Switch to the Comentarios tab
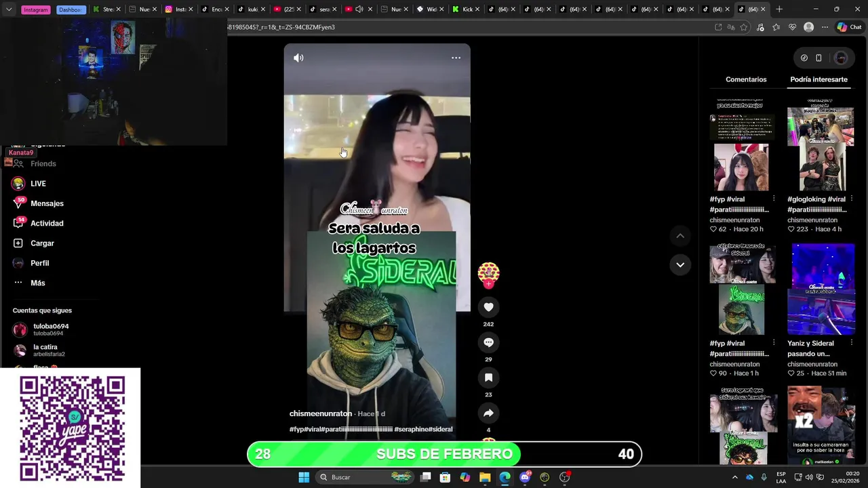This screenshot has height=488, width=868. point(746,79)
